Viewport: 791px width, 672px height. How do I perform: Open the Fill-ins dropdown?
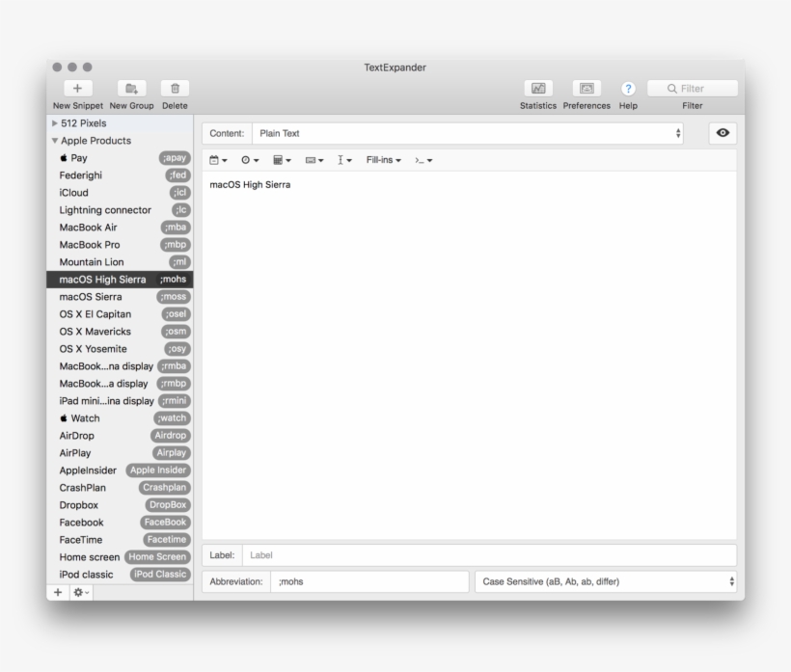(382, 162)
